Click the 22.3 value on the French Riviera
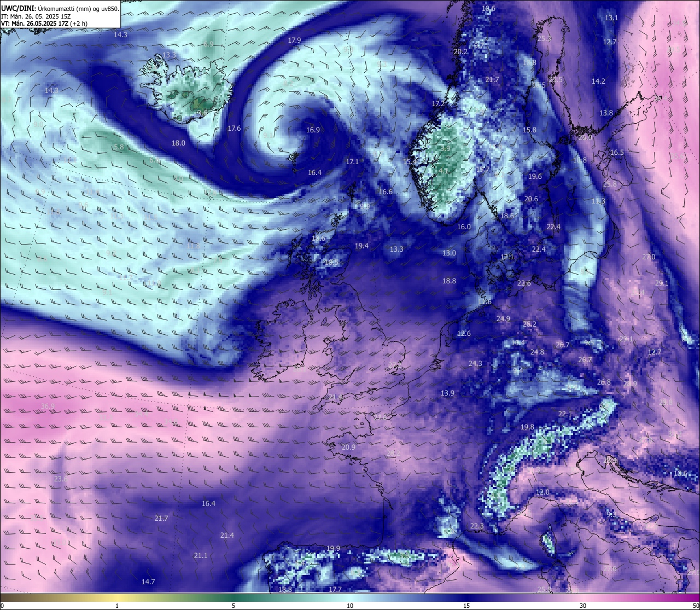Screen dimensions: 700x610 tap(477, 526)
